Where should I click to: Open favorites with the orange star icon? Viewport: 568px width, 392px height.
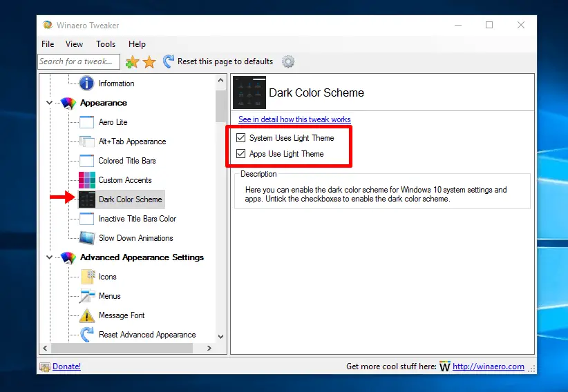(149, 62)
